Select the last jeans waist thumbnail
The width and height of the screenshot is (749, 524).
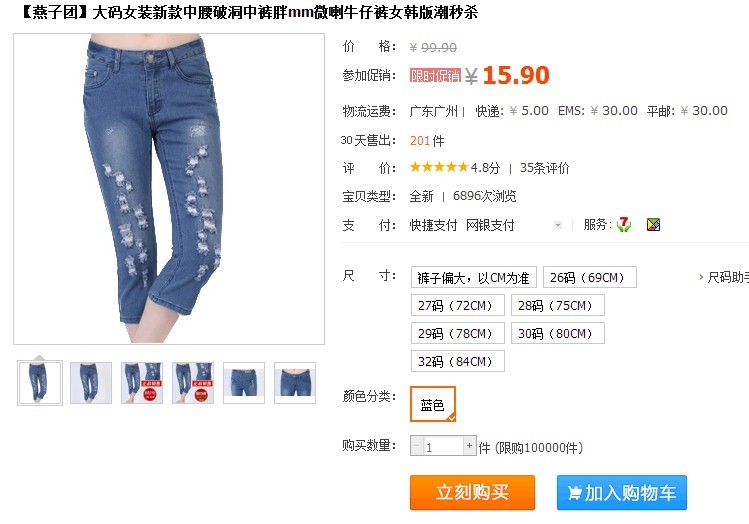coord(295,383)
